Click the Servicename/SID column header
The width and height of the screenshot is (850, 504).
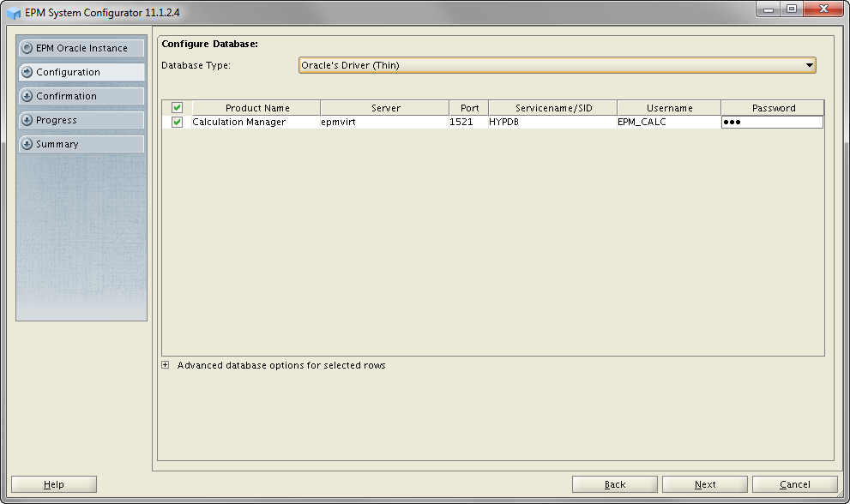(x=553, y=108)
